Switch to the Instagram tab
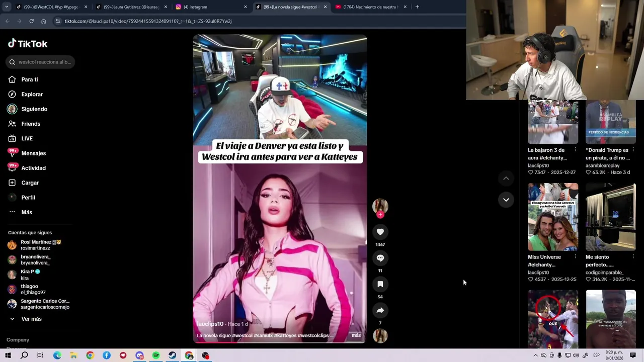Screen dimensions: 644x362 point(210,7)
